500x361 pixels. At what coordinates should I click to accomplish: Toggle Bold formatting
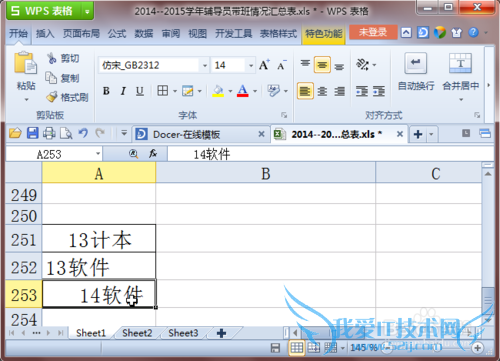pyautogui.click(x=106, y=91)
